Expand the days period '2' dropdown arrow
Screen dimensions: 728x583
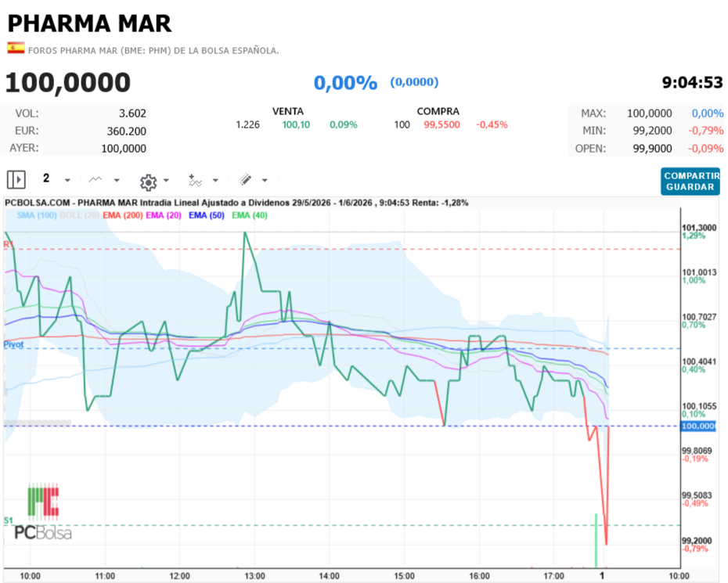pyautogui.click(x=67, y=180)
